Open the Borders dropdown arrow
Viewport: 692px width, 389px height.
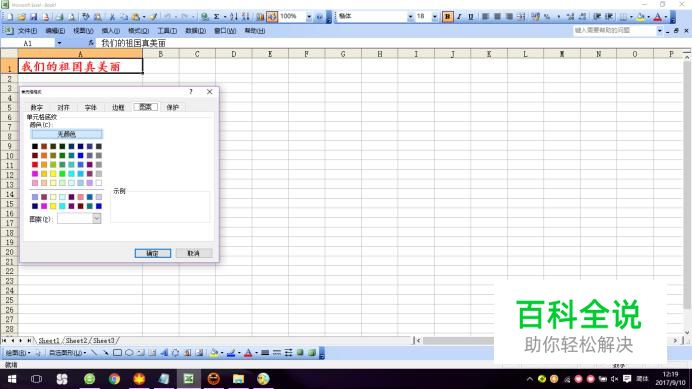tap(631, 17)
